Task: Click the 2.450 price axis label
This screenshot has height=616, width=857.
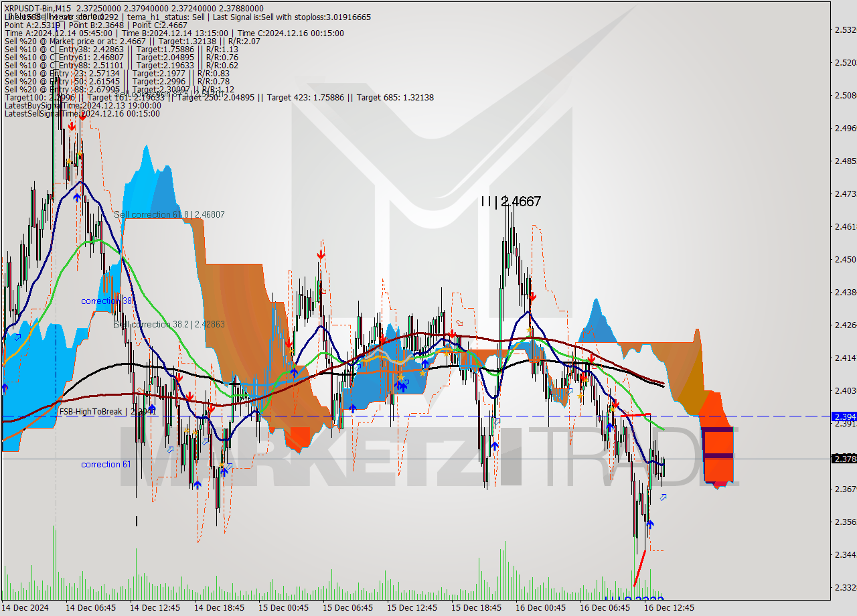Action: (x=845, y=259)
